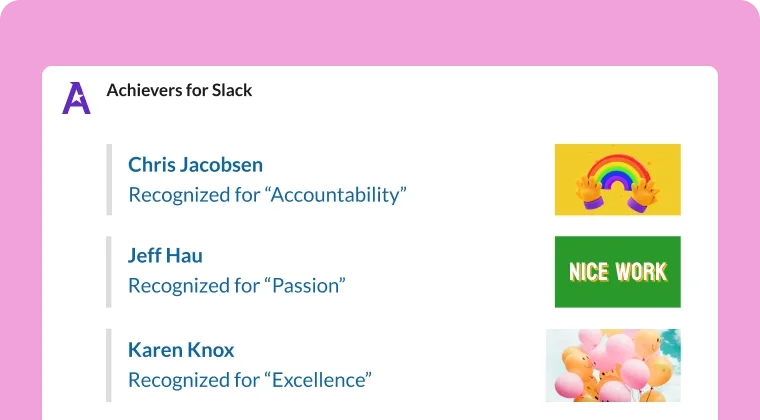The width and height of the screenshot is (760, 420).
Task: Open Chris Jacobsen's profile name
Action: point(195,165)
